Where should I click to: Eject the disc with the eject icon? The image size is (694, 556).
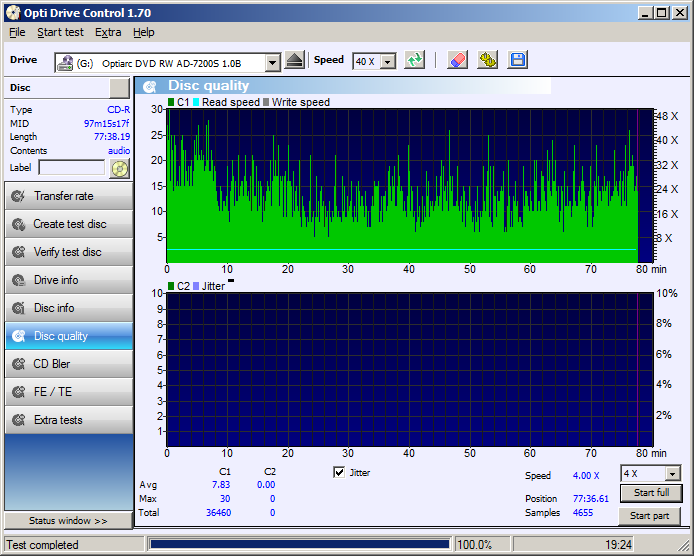click(x=294, y=61)
